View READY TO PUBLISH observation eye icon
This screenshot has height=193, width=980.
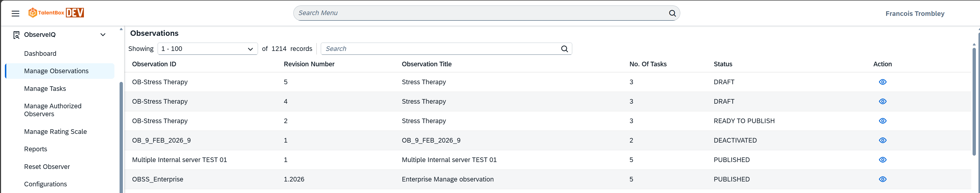click(x=882, y=121)
